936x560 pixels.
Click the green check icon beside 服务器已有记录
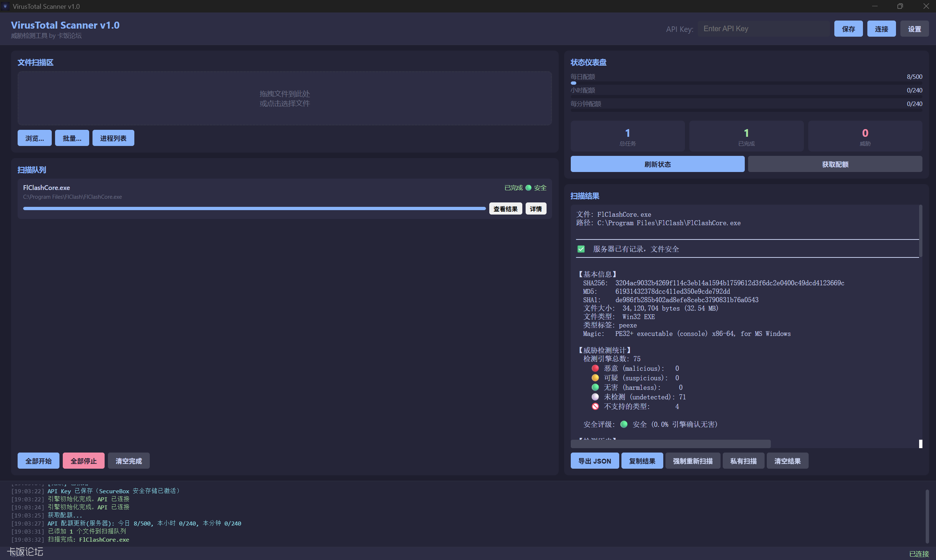coord(581,249)
